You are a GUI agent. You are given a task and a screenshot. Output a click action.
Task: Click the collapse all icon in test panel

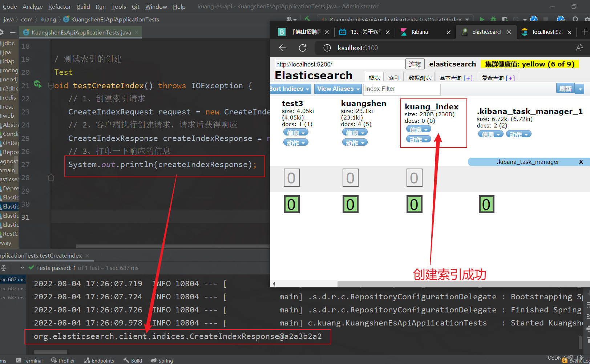click(x=4, y=268)
